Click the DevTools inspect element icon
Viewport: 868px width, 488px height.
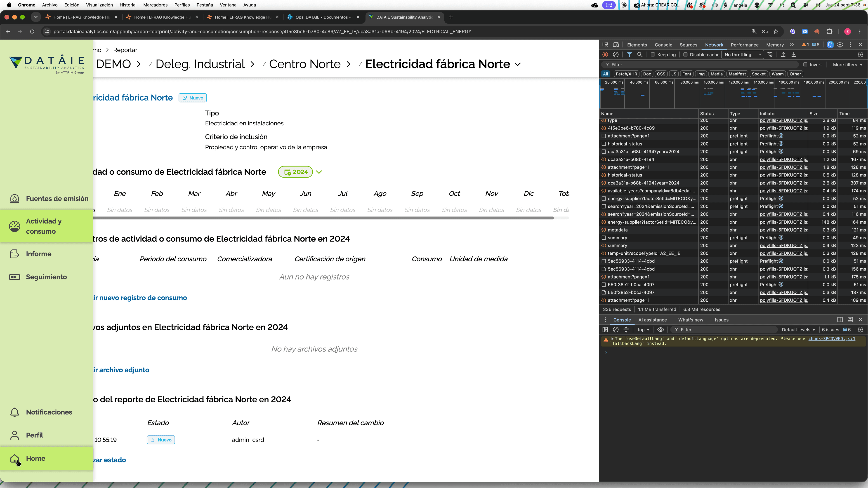(x=605, y=45)
